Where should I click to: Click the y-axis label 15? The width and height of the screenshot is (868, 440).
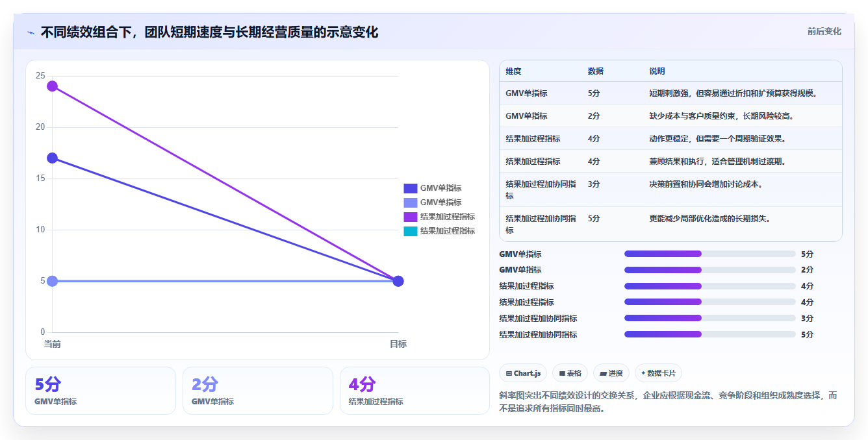(x=40, y=178)
